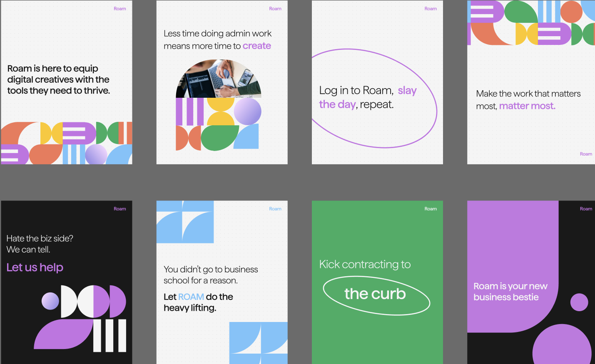
Task: Click the purple word "create"
Action: click(257, 46)
